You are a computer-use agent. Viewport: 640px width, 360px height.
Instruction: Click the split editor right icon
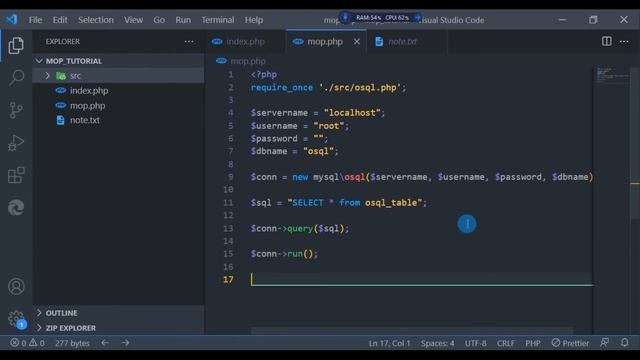point(607,41)
